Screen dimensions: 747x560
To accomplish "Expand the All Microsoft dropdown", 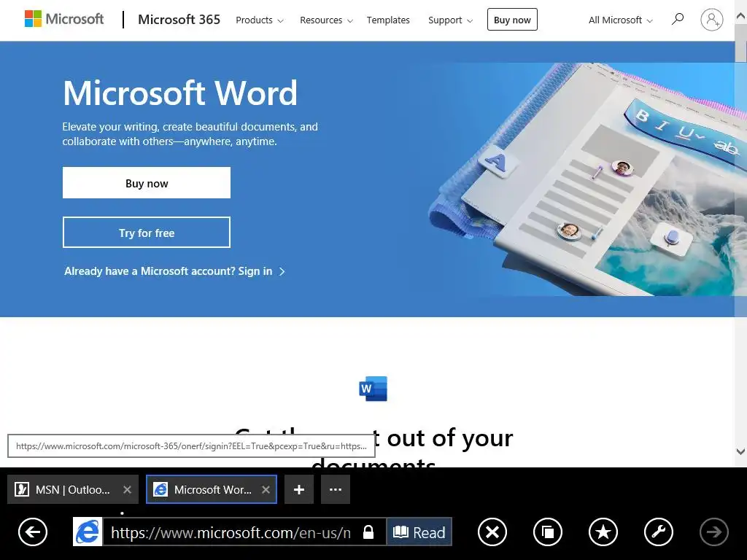I will pyautogui.click(x=620, y=20).
